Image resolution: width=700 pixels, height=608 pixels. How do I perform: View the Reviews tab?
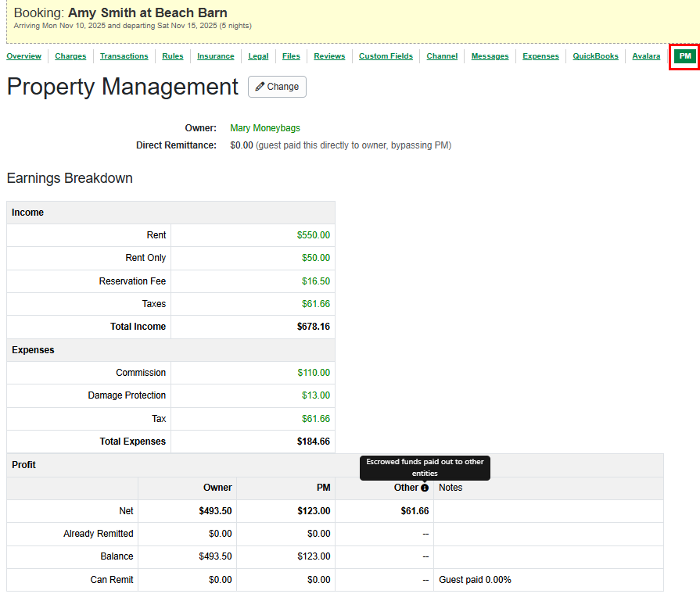329,56
